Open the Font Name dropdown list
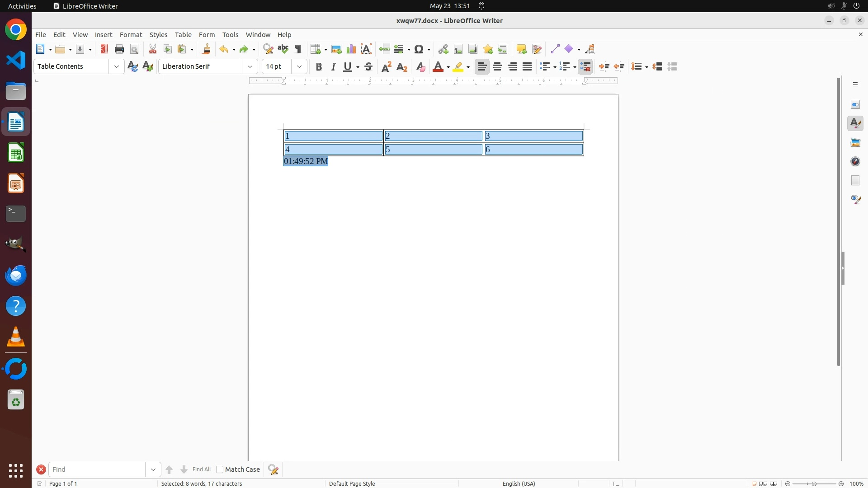The image size is (868, 488). pos(250,66)
